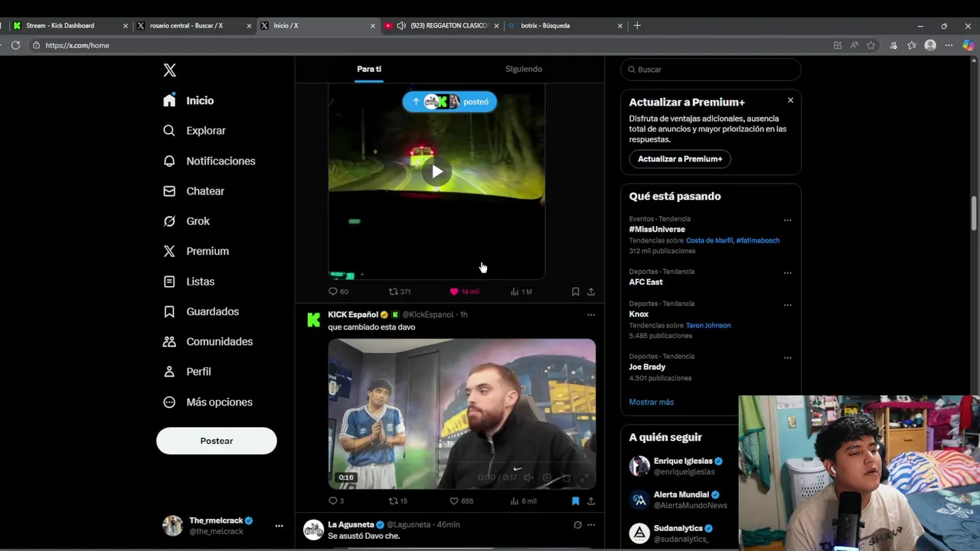Viewport: 980px width, 551px height.
Task: Open Listas in sidebar
Action: point(188,282)
